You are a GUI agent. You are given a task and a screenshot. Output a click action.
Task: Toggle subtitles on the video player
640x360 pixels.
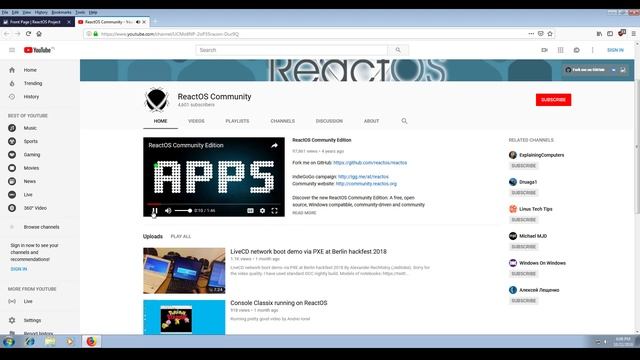click(x=250, y=211)
